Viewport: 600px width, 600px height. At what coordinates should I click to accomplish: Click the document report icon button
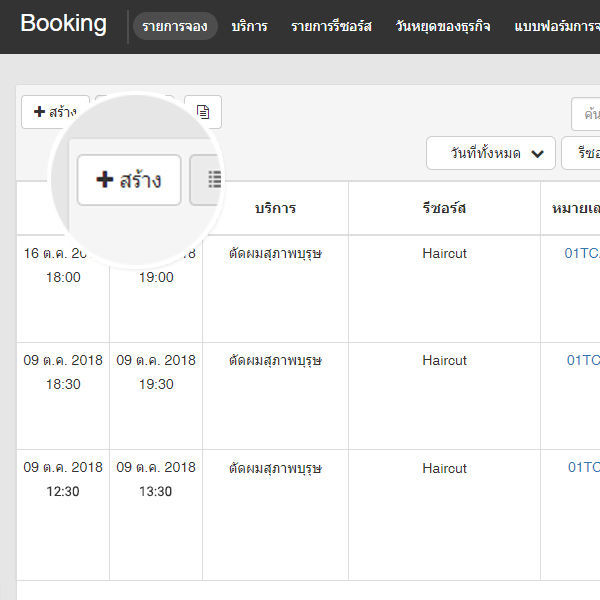click(x=203, y=112)
